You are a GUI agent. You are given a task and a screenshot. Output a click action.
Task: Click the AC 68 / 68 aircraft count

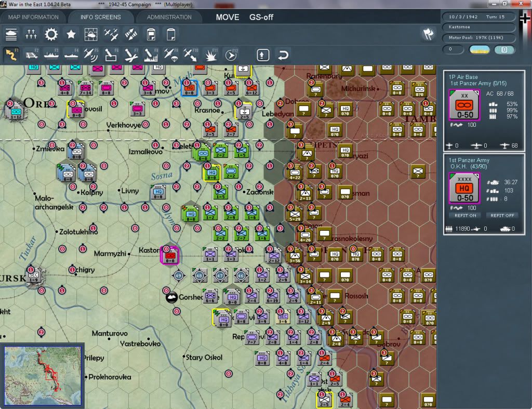500,94
